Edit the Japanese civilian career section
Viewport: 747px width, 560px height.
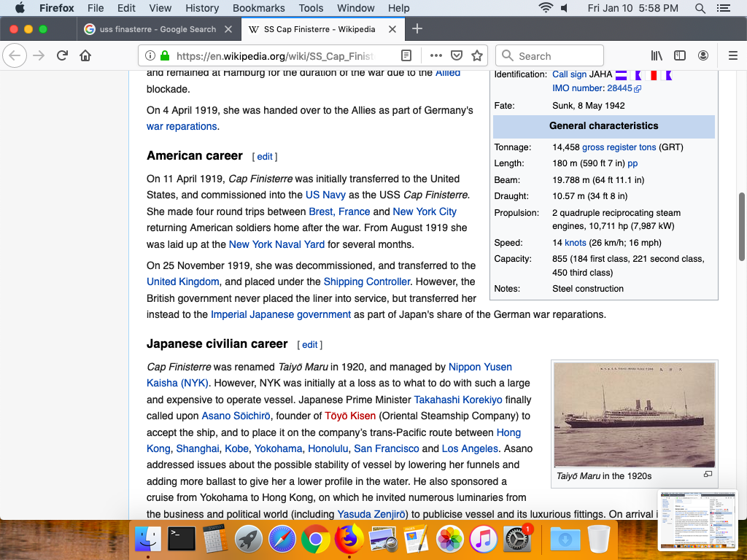(x=309, y=345)
